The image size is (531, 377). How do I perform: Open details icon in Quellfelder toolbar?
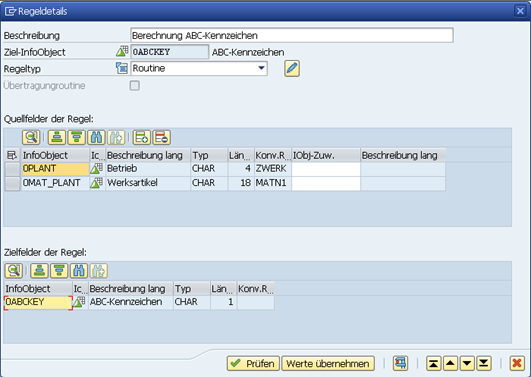[x=31, y=138]
